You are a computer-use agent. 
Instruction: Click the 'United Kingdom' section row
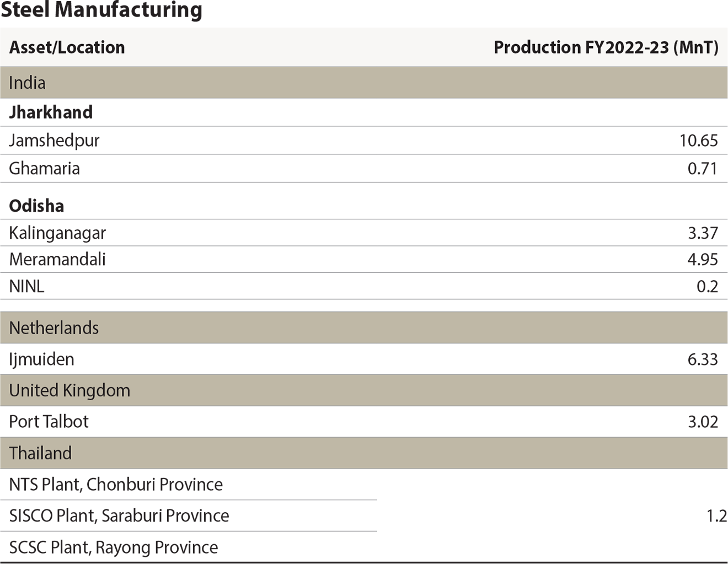(x=364, y=390)
